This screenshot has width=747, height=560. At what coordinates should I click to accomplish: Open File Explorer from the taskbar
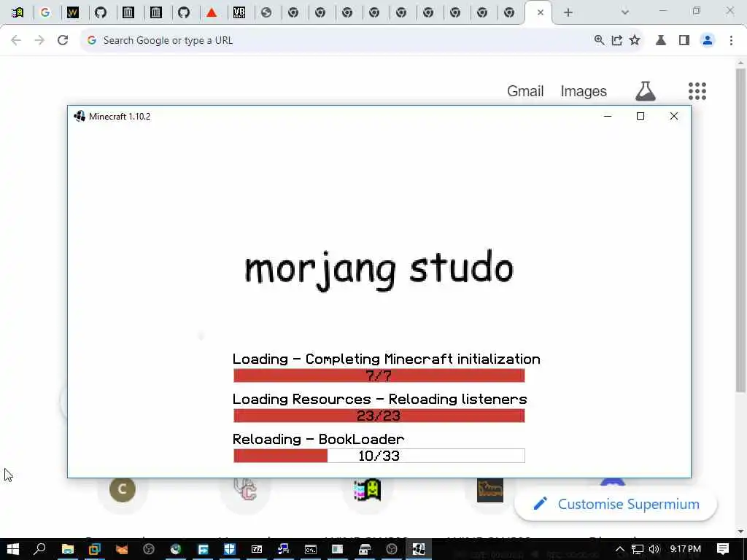click(68, 549)
